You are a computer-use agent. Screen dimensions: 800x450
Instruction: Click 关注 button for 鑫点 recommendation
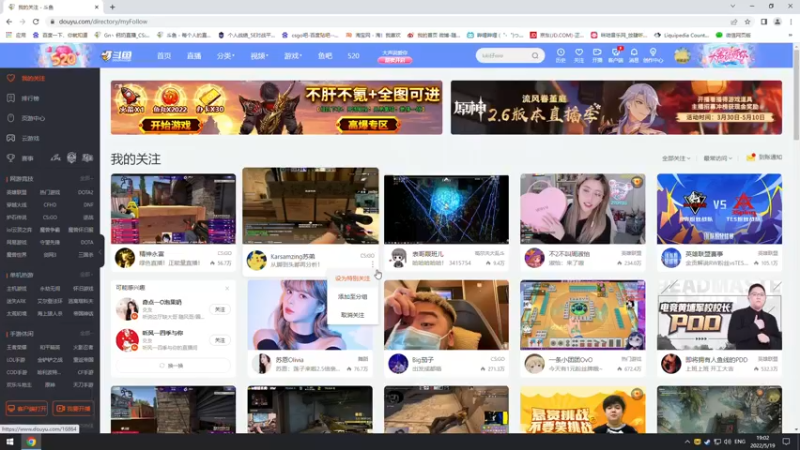tap(220, 310)
